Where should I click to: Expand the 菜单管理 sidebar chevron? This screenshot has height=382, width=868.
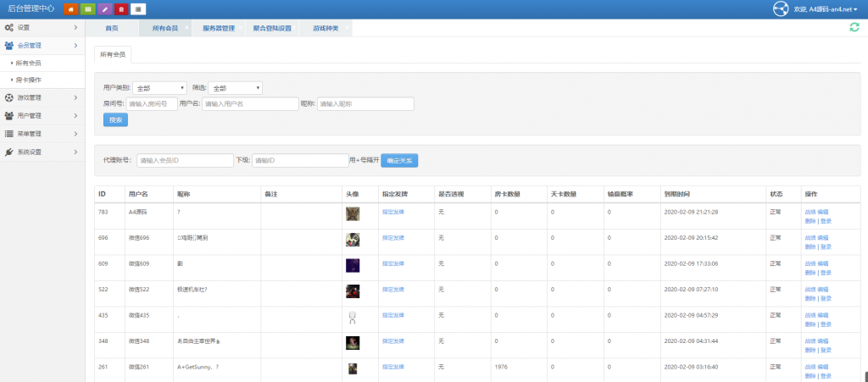[x=75, y=134]
